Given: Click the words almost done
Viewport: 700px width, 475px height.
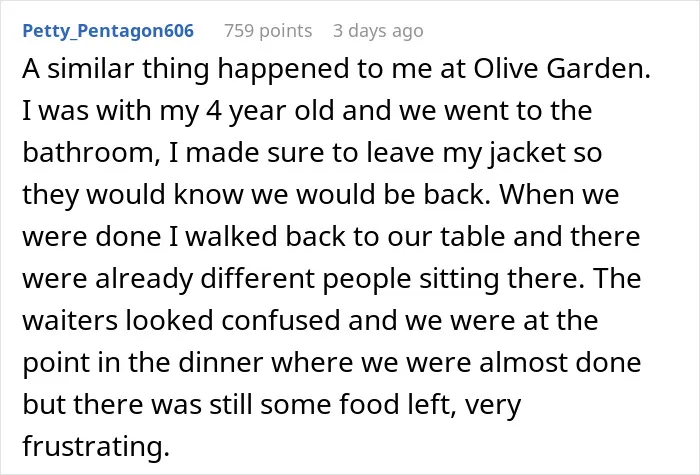Looking at the screenshot, I should pyautogui.click(x=560, y=362).
